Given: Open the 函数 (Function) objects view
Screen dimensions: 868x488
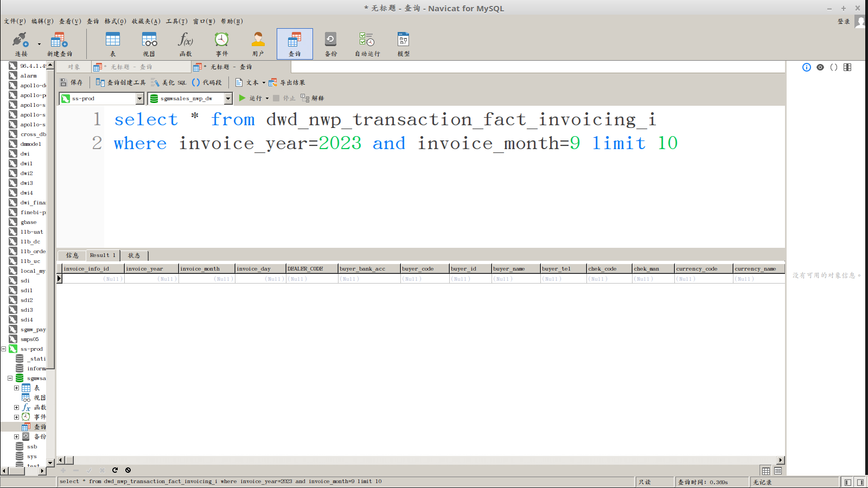Looking at the screenshot, I should (x=186, y=43).
